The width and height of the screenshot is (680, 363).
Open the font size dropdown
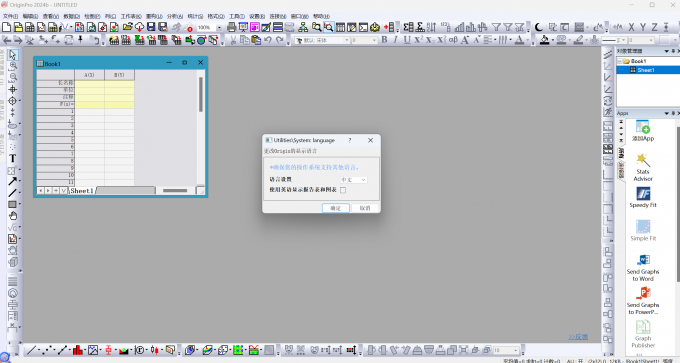(375, 40)
